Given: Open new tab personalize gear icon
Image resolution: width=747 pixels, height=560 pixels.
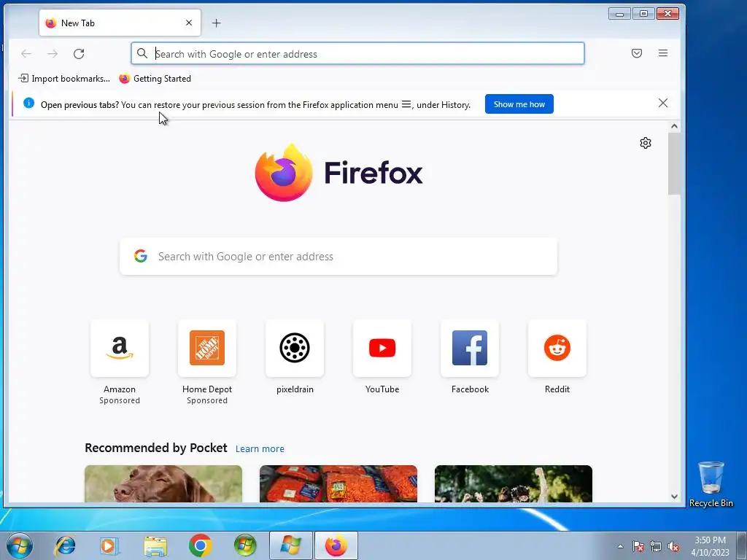Looking at the screenshot, I should pos(645,143).
